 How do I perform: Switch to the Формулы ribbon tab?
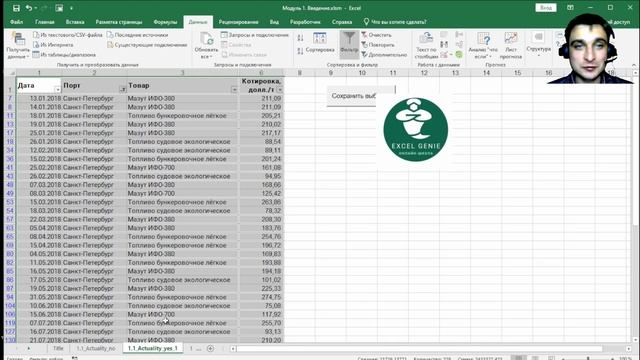pos(165,22)
